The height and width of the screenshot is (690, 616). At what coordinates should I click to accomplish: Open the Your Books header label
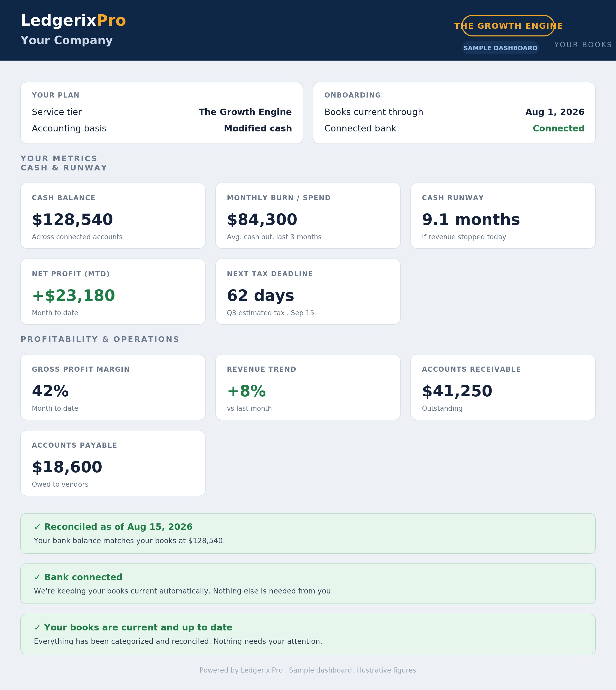[x=583, y=45]
